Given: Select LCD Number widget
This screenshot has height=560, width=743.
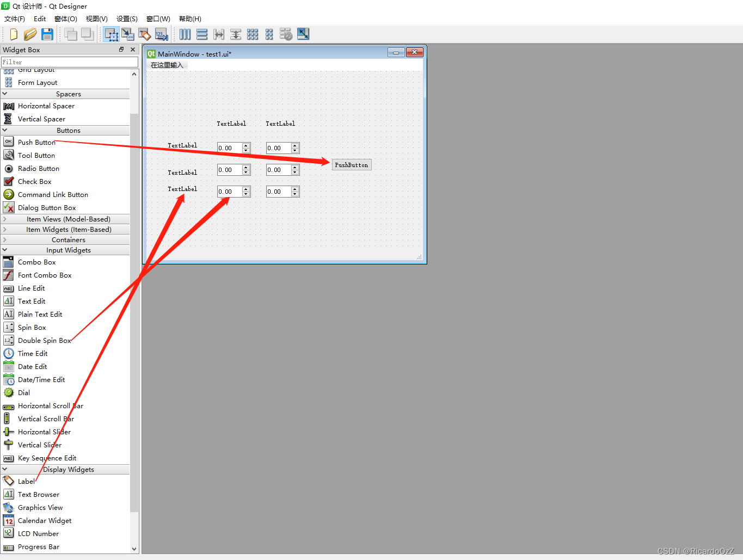Looking at the screenshot, I should (38, 534).
